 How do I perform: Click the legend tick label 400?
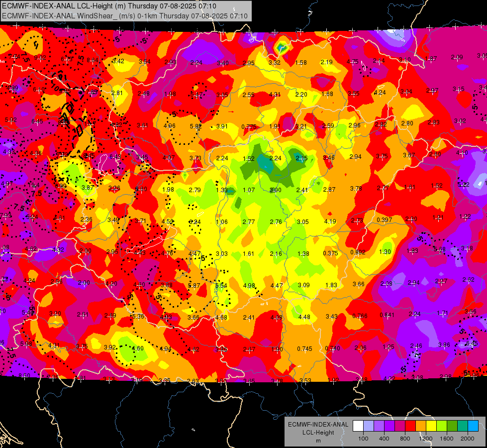pos(384,439)
